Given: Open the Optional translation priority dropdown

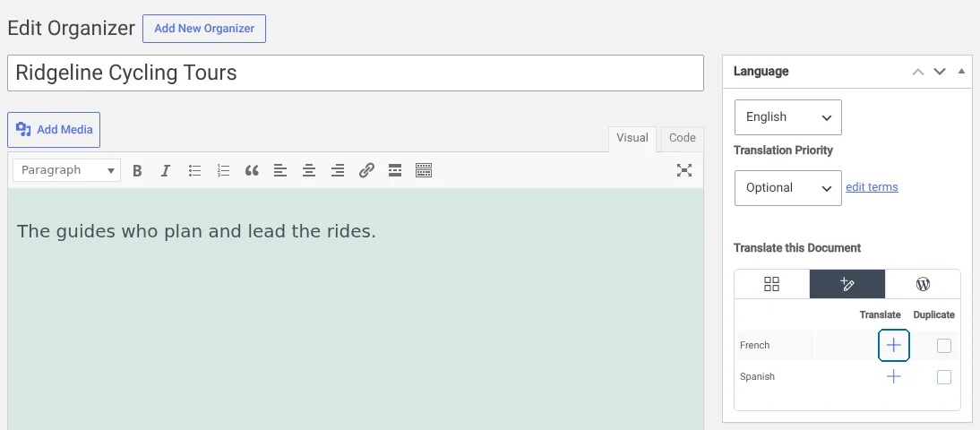Looking at the screenshot, I should click(x=788, y=188).
